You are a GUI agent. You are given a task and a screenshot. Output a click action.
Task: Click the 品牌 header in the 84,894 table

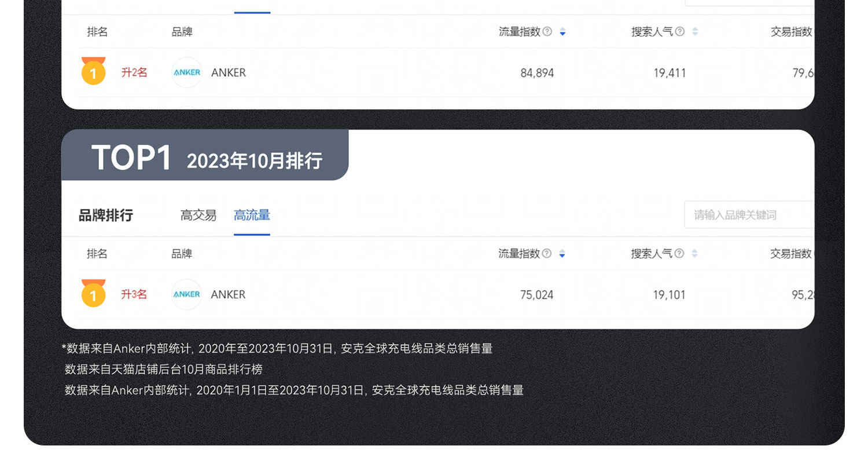click(182, 32)
